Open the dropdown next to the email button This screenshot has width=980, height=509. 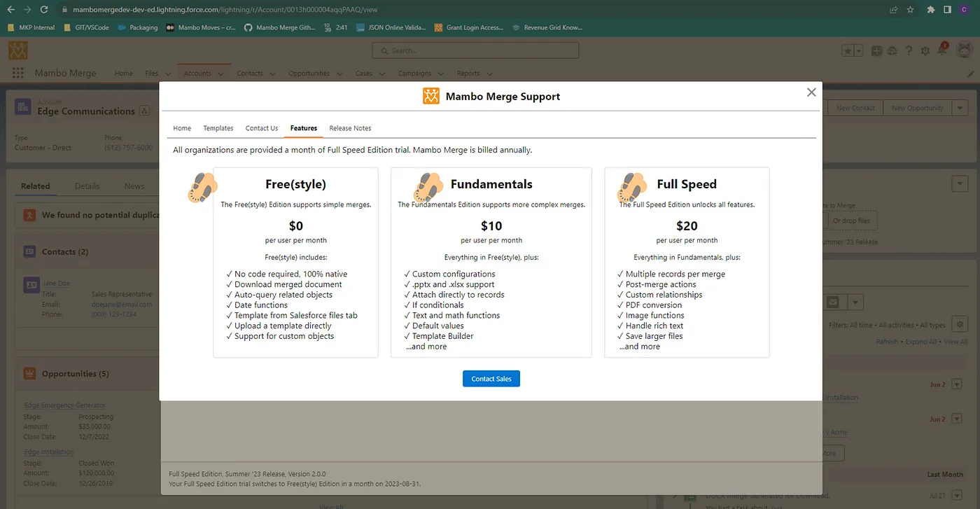856,302
